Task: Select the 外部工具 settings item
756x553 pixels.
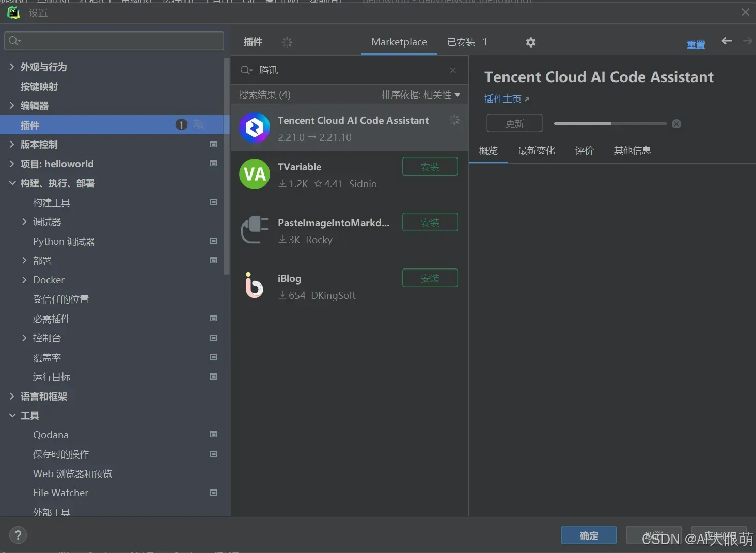Action: 52,511
